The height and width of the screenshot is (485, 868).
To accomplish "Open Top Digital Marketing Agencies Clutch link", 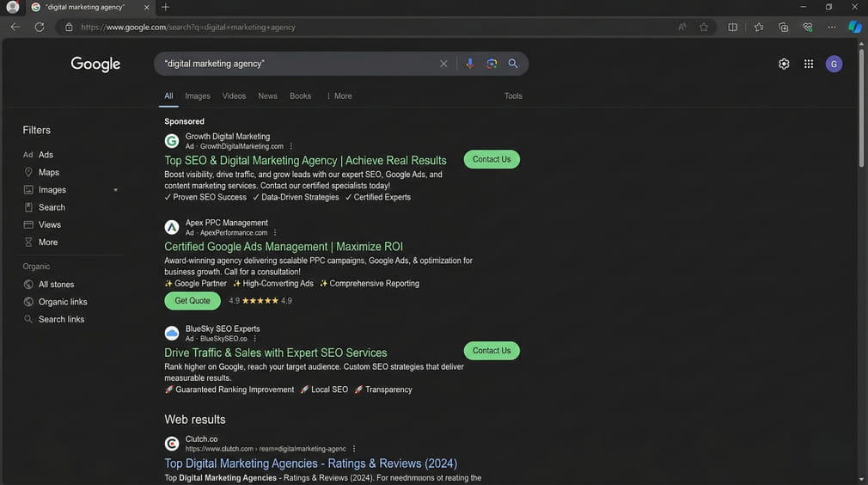I will click(x=310, y=463).
